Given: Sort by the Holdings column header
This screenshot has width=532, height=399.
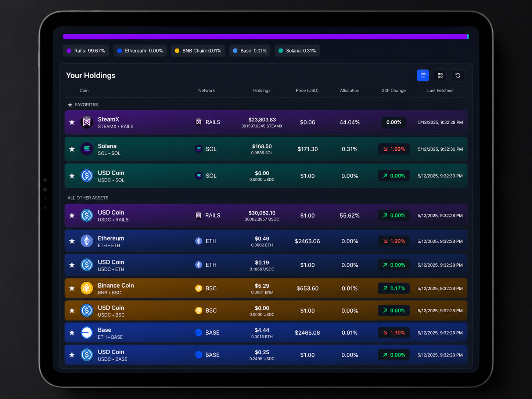Looking at the screenshot, I should click(262, 90).
